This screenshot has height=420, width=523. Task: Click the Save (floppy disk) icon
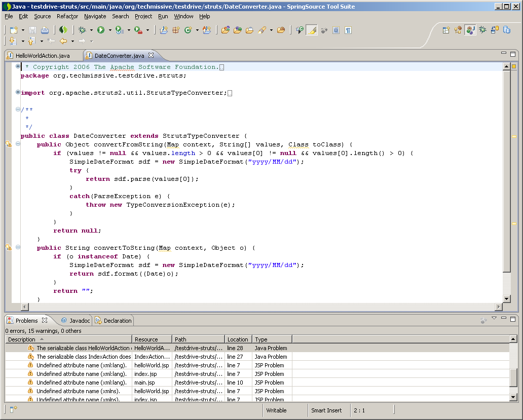(x=32, y=30)
